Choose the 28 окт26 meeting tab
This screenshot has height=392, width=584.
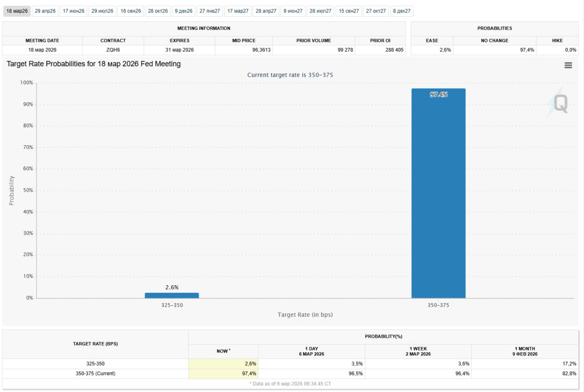click(x=158, y=11)
